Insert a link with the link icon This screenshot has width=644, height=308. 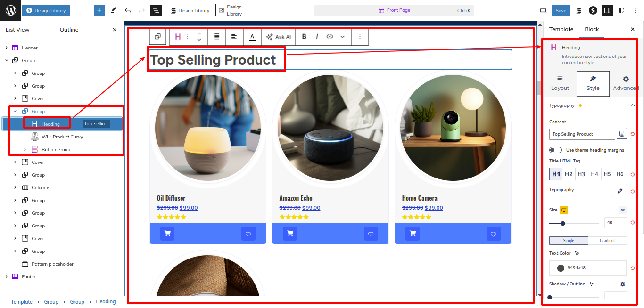(330, 37)
